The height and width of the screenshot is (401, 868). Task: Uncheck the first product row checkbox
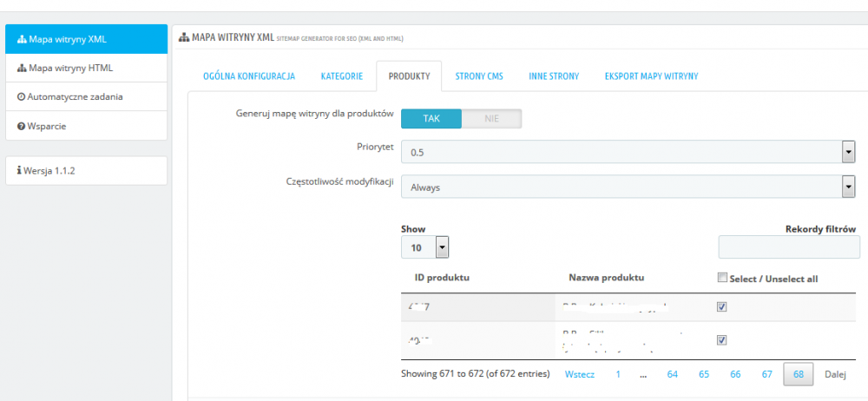click(722, 307)
